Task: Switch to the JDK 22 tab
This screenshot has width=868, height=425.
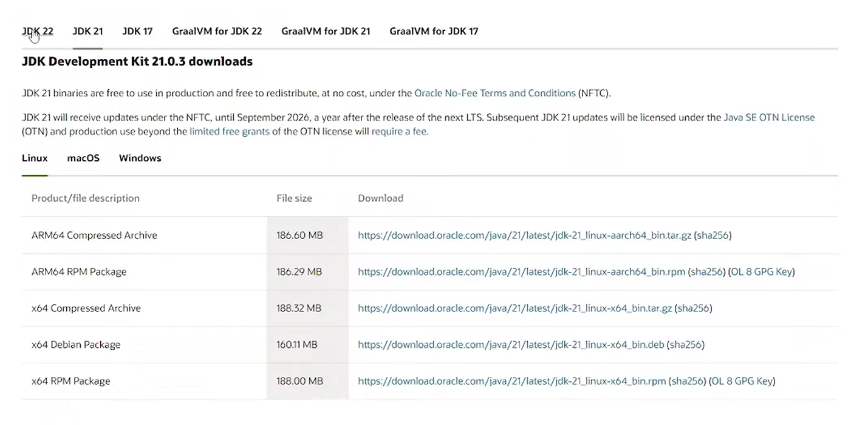Action: 38,31
